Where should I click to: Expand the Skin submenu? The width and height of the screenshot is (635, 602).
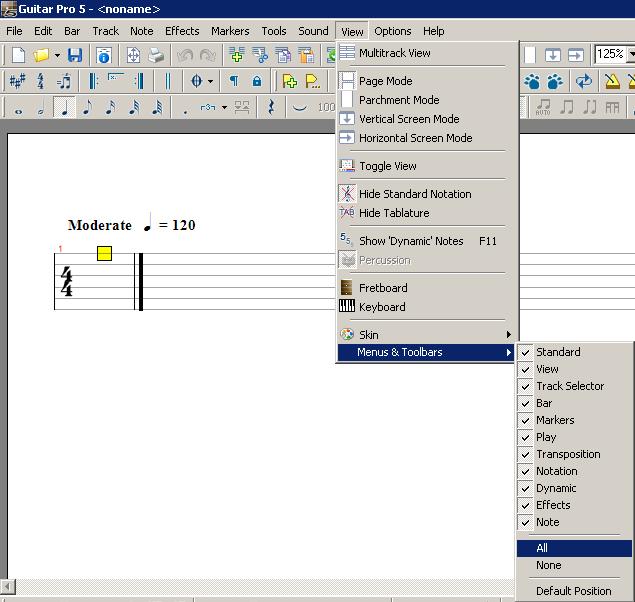(x=426, y=335)
